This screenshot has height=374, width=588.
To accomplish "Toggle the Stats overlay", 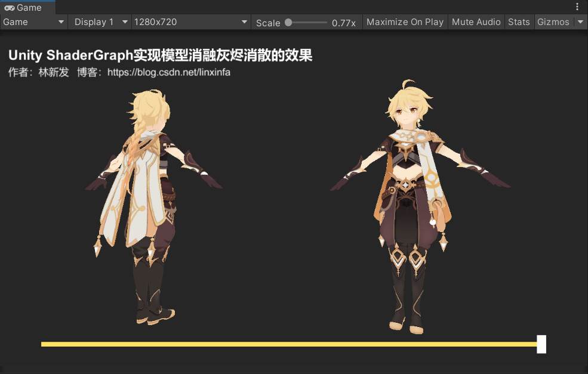I will click(x=519, y=22).
